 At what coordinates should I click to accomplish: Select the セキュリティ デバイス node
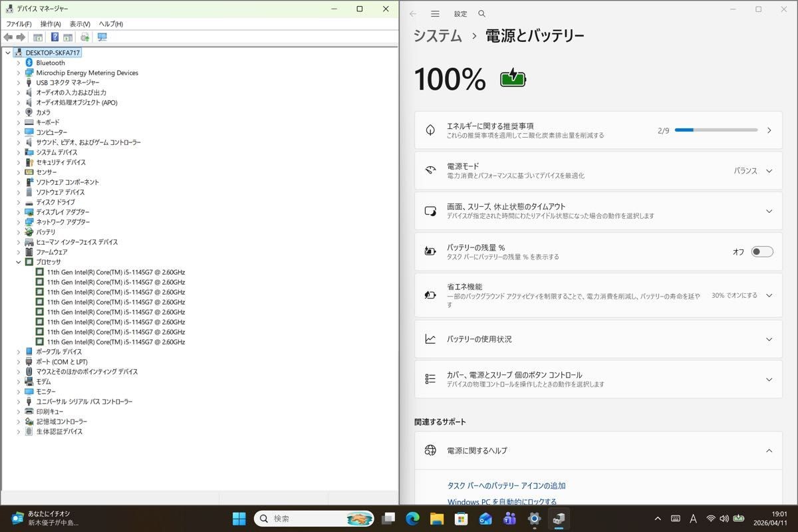(61, 162)
